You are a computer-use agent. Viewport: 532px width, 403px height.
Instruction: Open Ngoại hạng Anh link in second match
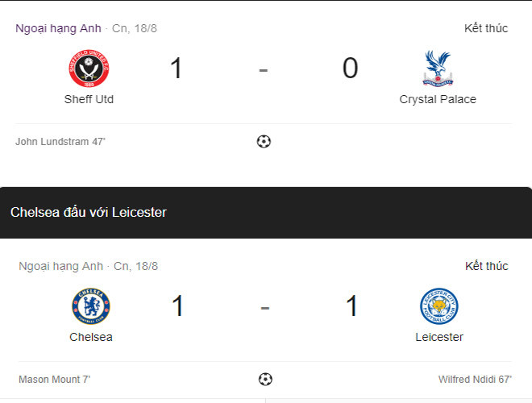[61, 266]
